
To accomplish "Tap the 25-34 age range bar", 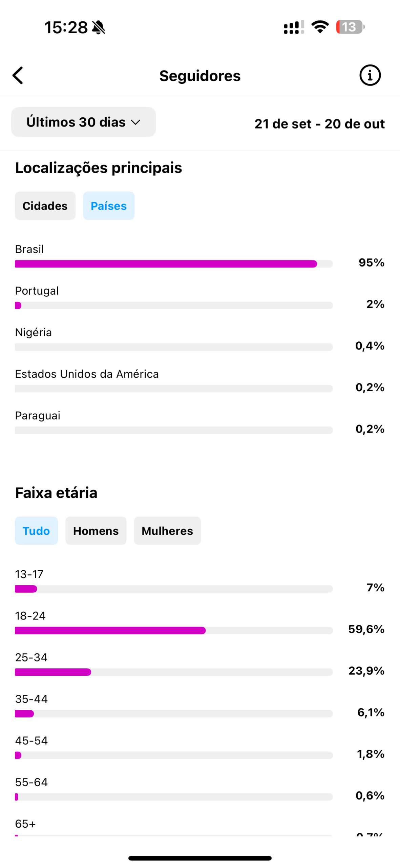I will click(173, 672).
